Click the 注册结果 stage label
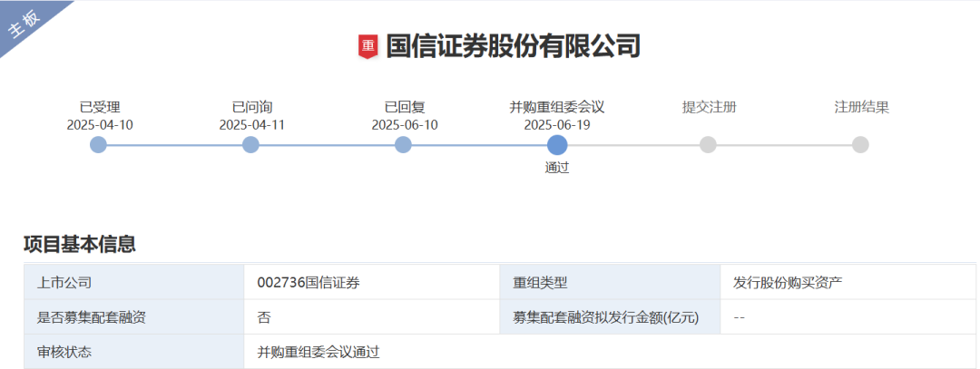This screenshot has width=980, height=369. coord(862,107)
